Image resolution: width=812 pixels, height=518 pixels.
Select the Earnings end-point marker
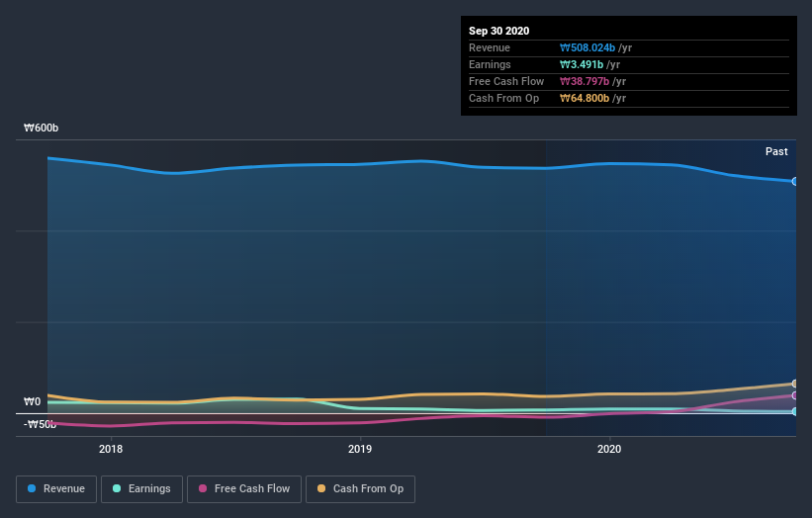tap(795, 411)
